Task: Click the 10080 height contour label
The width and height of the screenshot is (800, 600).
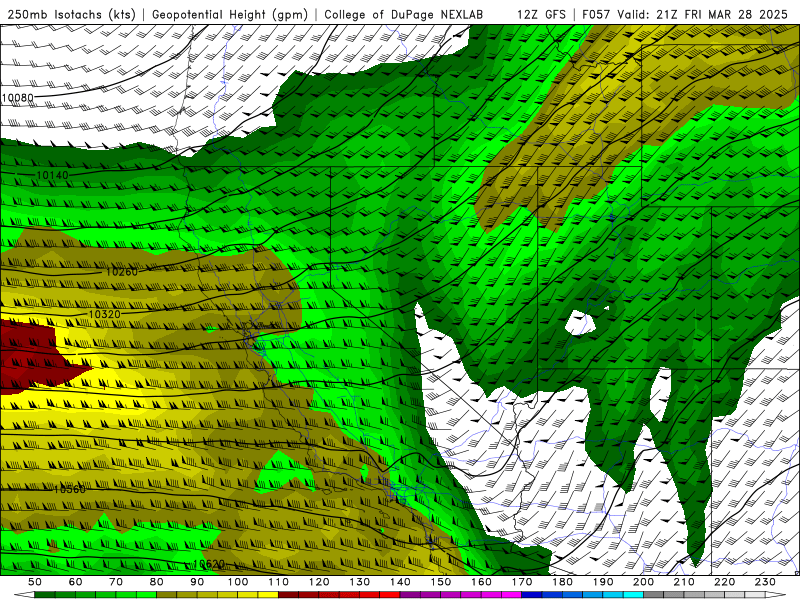Action: (18, 97)
